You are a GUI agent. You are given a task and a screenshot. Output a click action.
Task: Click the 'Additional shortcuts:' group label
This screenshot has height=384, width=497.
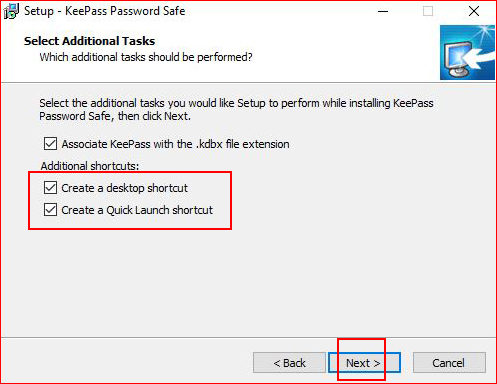click(90, 166)
